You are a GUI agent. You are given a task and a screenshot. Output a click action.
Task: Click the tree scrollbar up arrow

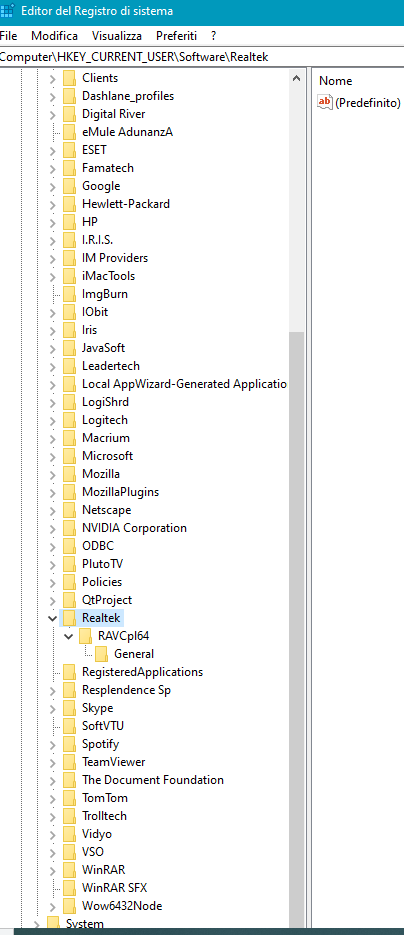pyautogui.click(x=296, y=78)
